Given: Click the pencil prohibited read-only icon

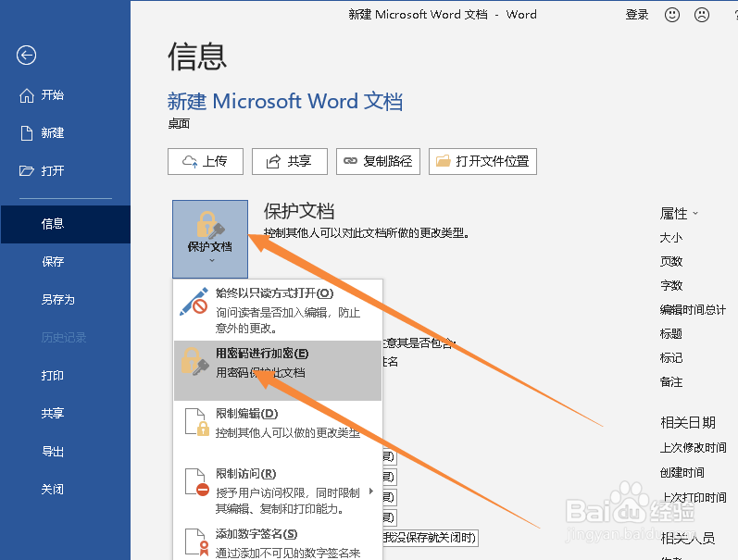Looking at the screenshot, I should [x=194, y=301].
